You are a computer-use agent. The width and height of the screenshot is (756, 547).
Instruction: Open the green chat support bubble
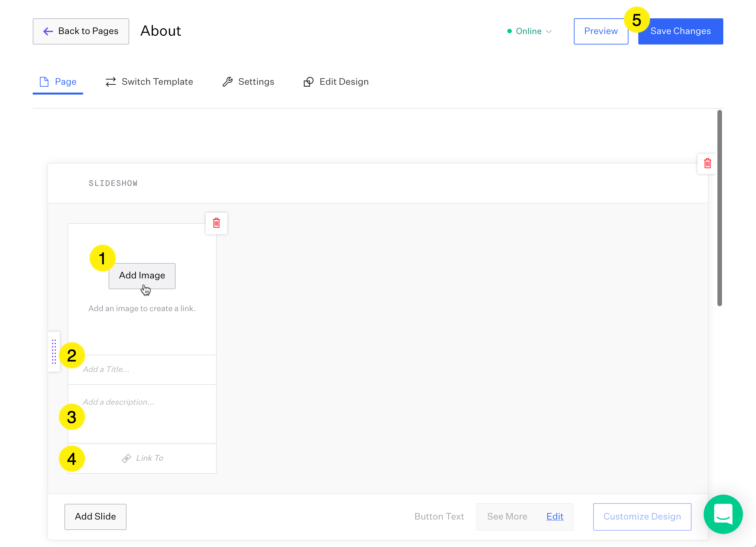723,514
